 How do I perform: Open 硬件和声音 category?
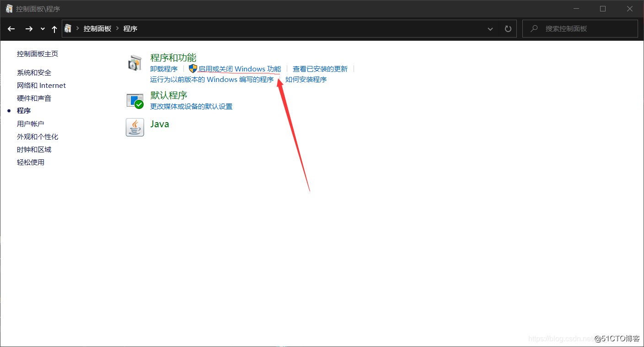pyautogui.click(x=34, y=98)
